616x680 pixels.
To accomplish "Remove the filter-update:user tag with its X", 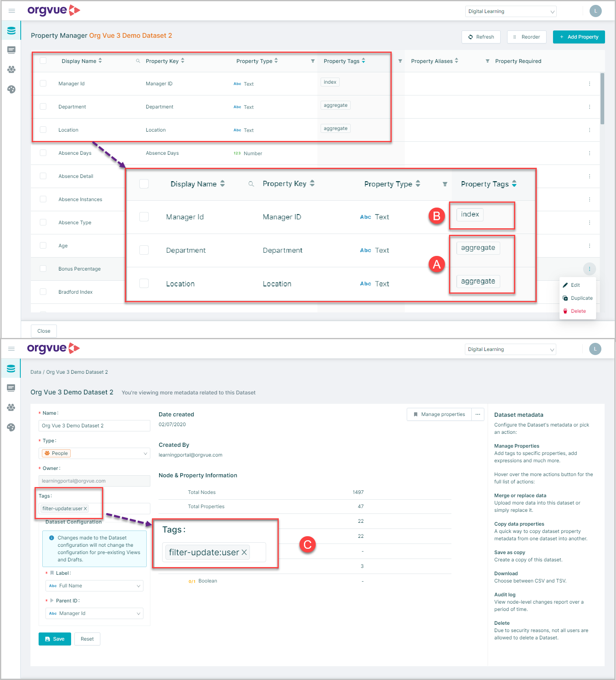I will pyautogui.click(x=85, y=509).
